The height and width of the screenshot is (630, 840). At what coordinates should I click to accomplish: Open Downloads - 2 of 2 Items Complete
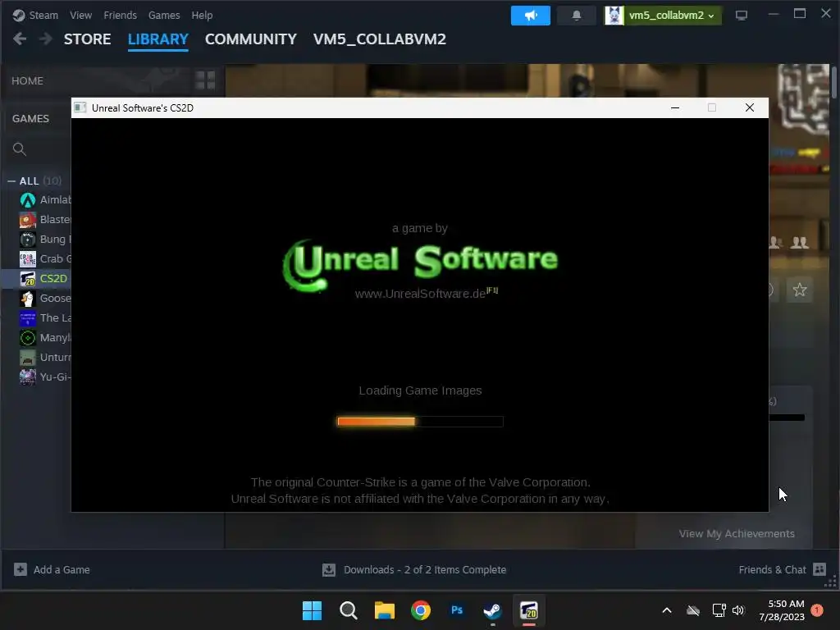point(414,569)
